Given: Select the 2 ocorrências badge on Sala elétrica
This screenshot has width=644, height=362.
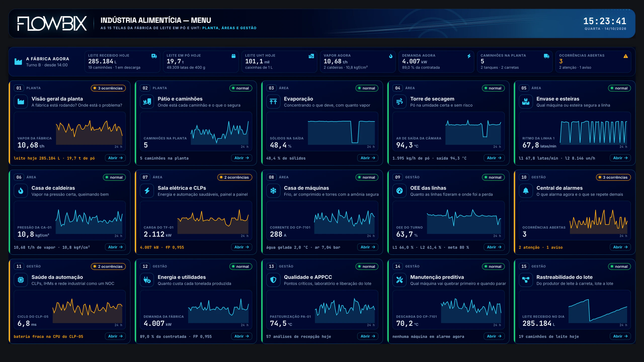Looking at the screenshot, I should tap(235, 177).
